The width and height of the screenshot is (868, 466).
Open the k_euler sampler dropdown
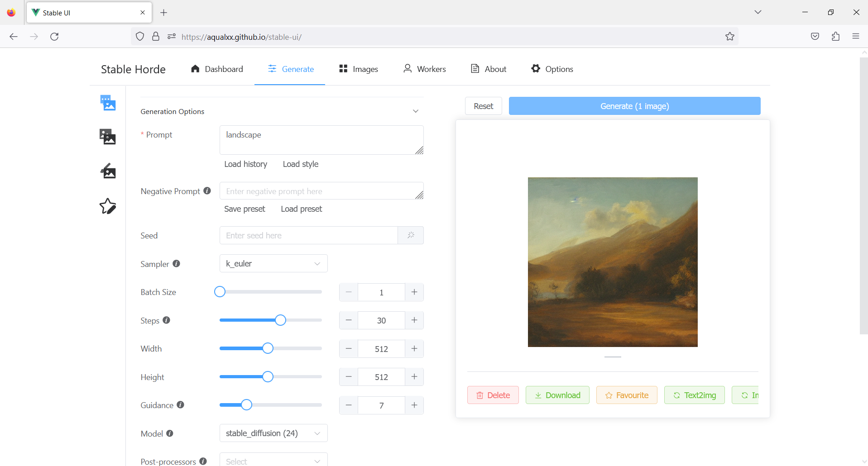273,263
